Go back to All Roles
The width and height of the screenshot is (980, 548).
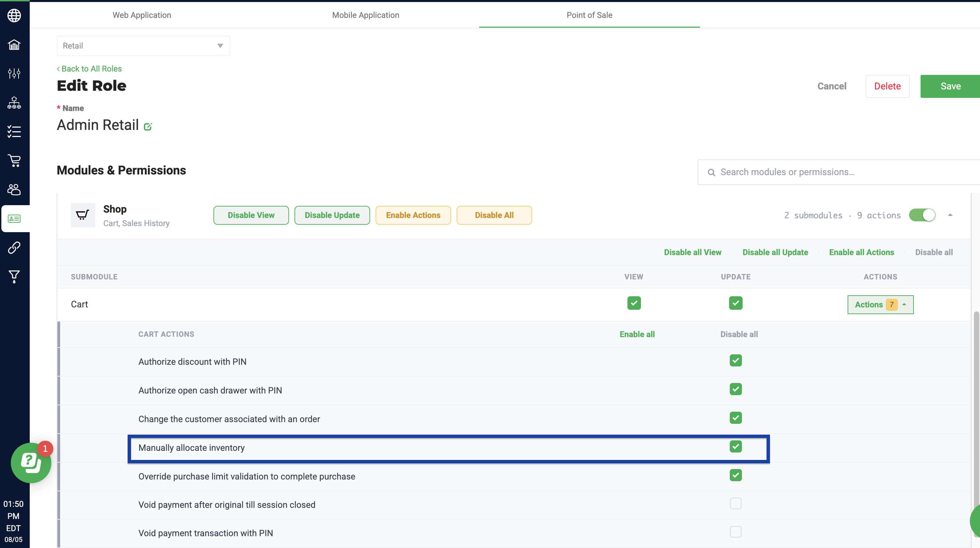coord(89,69)
